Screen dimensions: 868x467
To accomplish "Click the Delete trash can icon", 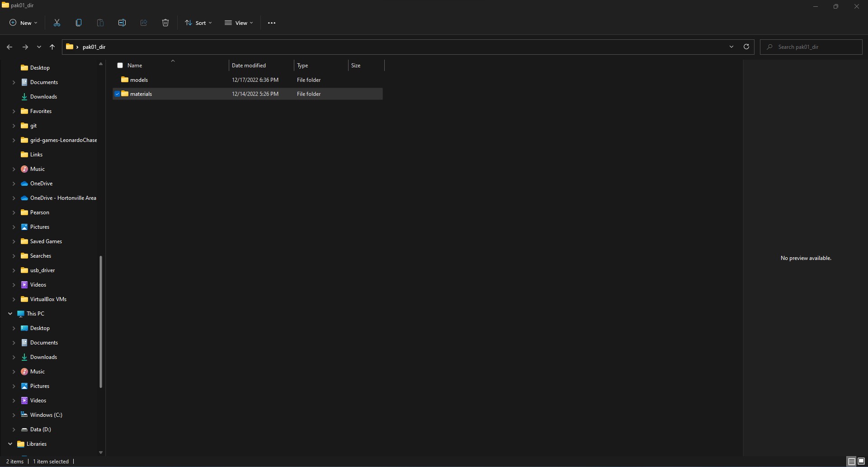I will pos(165,23).
